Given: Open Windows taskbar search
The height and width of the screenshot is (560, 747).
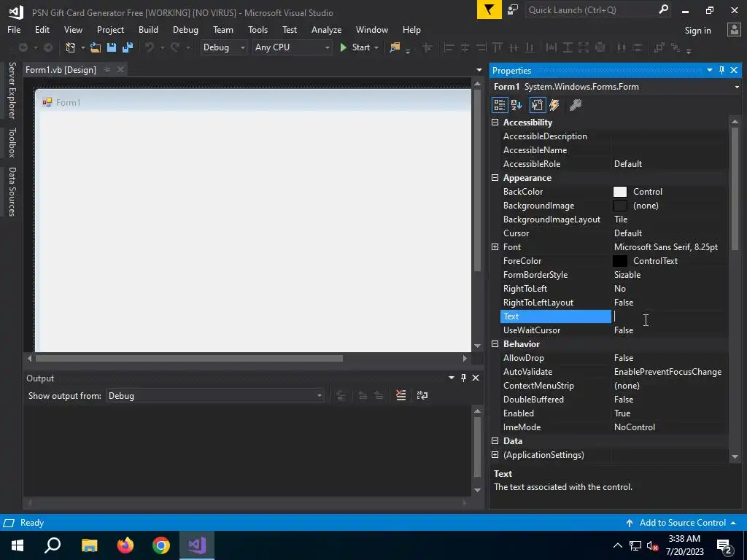Looking at the screenshot, I should coord(53,545).
